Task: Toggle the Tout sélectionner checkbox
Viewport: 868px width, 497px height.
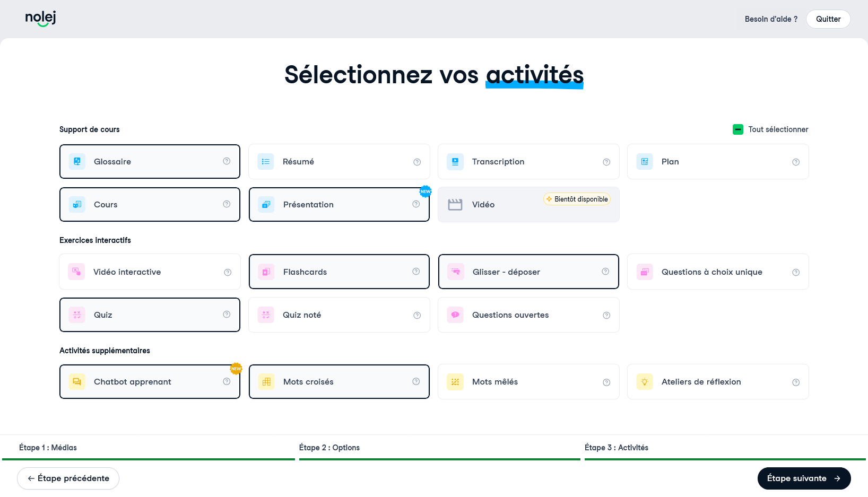Action: [x=738, y=129]
